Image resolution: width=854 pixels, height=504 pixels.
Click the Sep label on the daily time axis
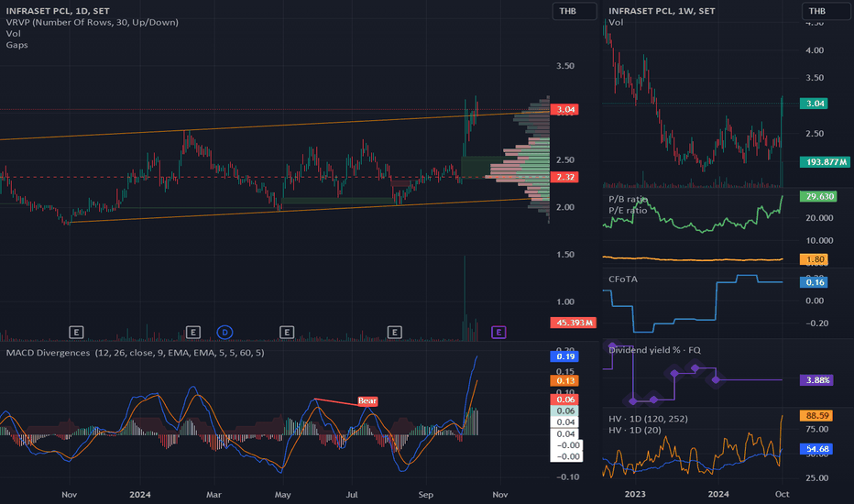coord(425,494)
